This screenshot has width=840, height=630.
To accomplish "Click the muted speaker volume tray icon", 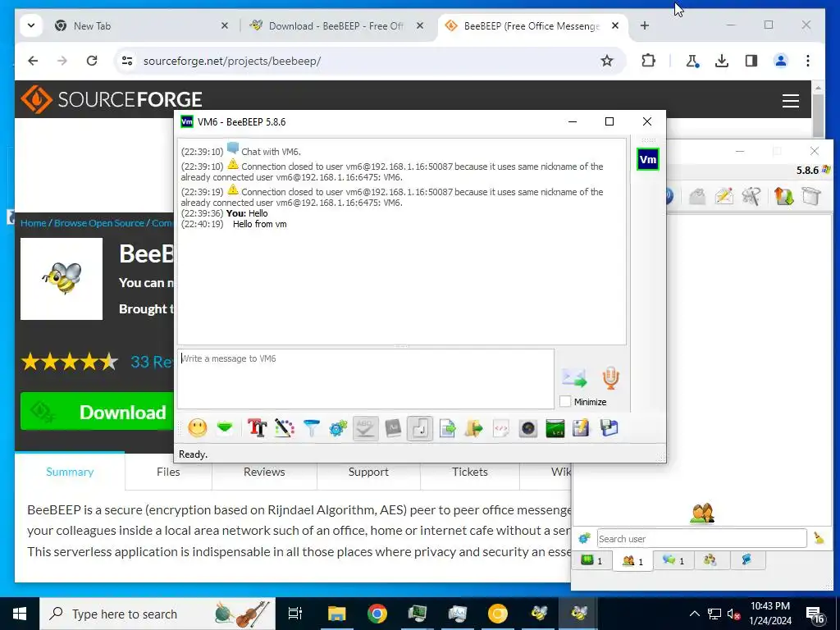I will coord(733,614).
